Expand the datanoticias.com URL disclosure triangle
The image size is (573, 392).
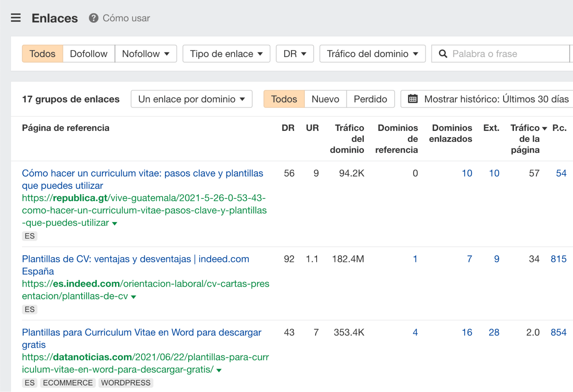click(x=218, y=370)
